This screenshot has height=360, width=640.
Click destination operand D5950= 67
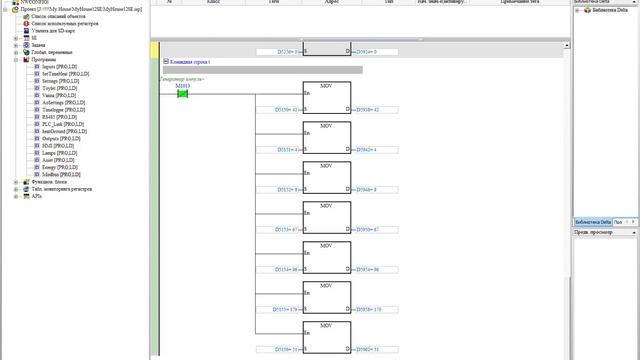(375, 230)
